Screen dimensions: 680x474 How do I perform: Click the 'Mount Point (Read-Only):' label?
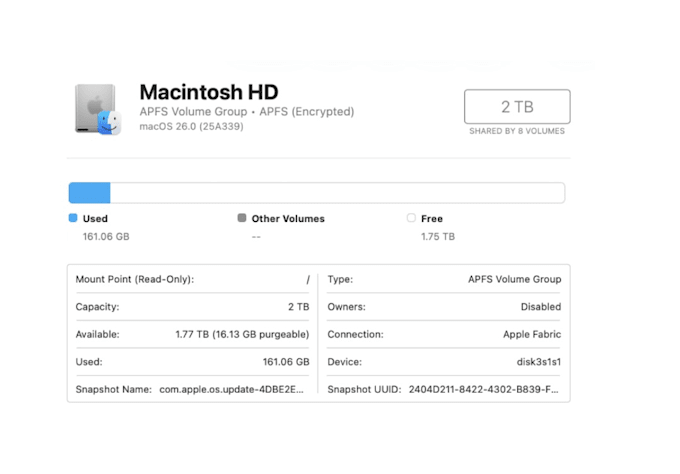pyautogui.click(x=134, y=279)
